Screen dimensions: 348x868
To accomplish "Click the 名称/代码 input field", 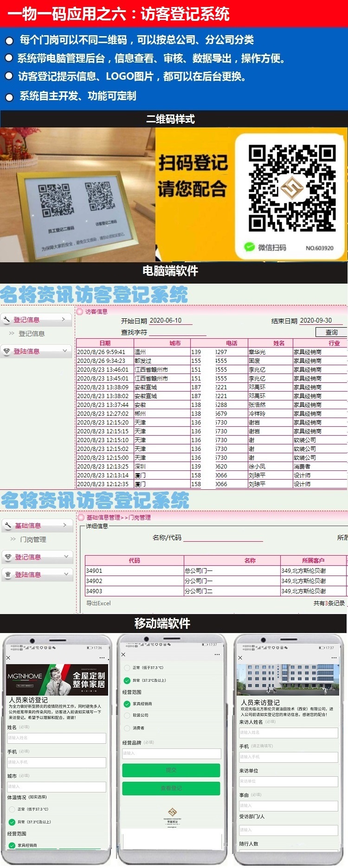I will point(223,538).
